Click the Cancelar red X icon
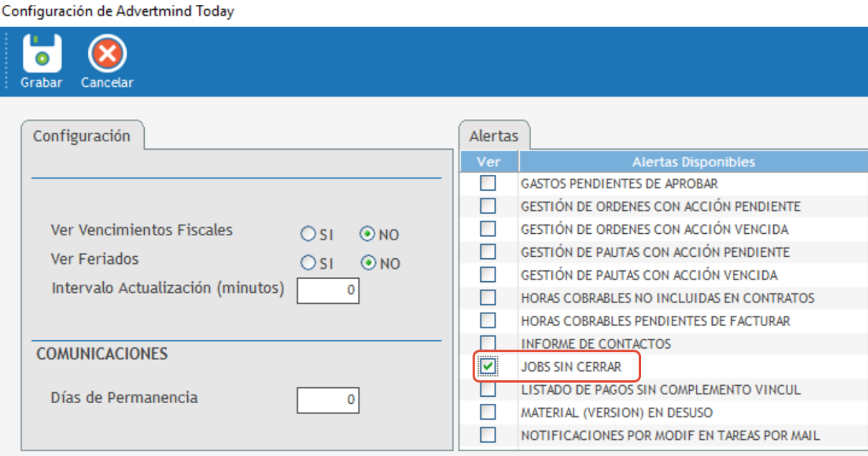Viewport: 868px width, 456px height. pos(106,54)
